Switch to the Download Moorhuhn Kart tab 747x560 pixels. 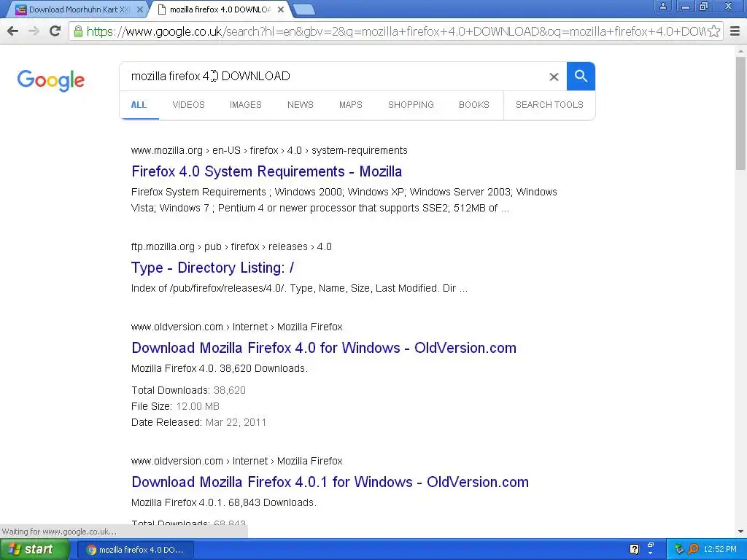(x=79, y=9)
